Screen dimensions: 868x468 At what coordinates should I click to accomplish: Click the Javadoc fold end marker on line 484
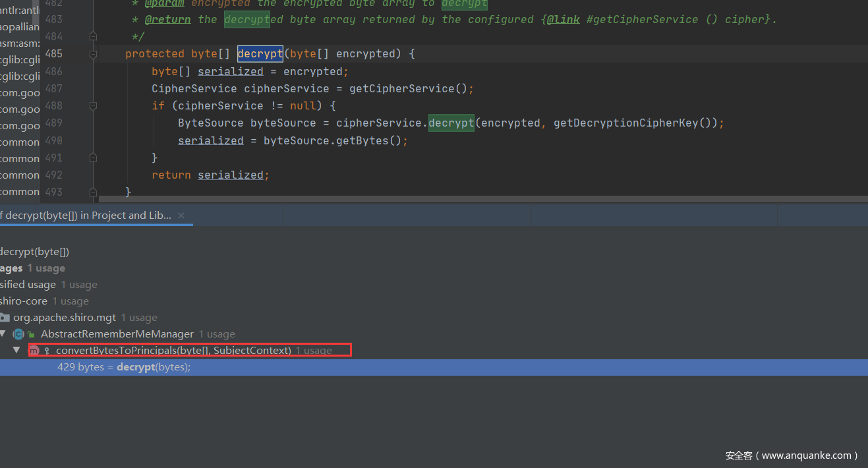93,36
